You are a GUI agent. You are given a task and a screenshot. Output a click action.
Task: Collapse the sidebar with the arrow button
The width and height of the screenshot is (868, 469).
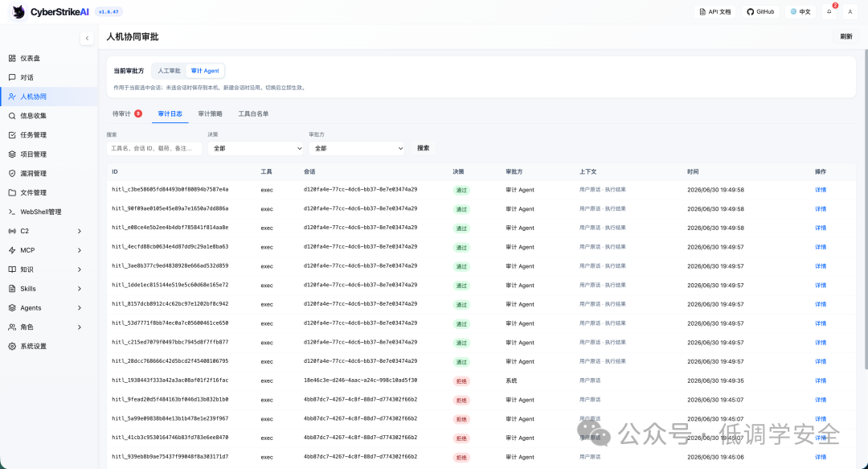point(87,39)
